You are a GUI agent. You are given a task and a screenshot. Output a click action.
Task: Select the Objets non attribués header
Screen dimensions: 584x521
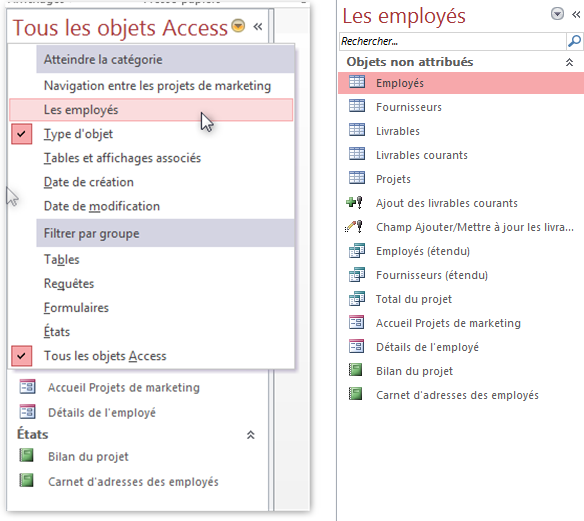point(410,62)
